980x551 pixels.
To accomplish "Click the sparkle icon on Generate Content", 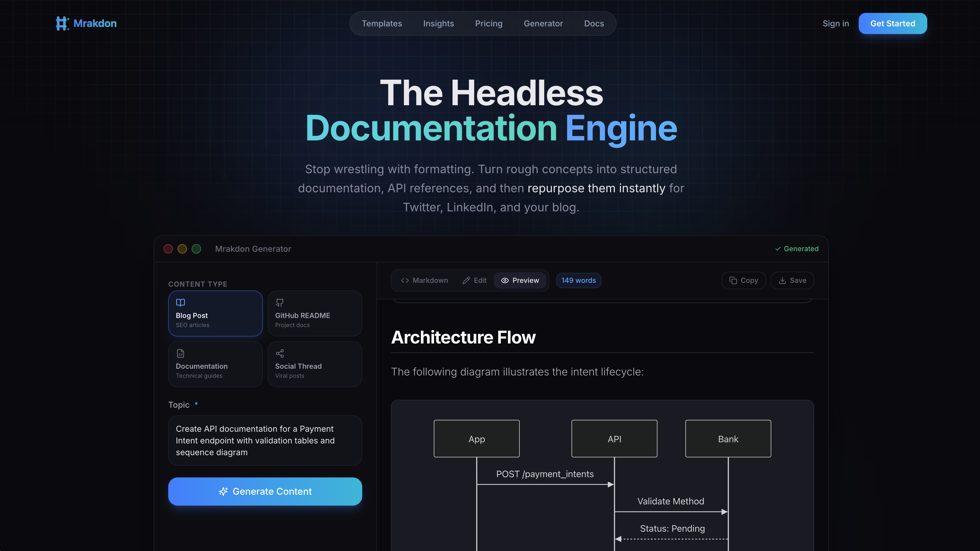I will click(223, 491).
